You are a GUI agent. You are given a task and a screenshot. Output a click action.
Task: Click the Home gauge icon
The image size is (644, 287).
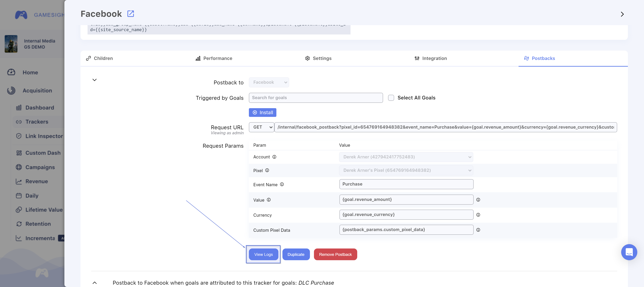11,72
